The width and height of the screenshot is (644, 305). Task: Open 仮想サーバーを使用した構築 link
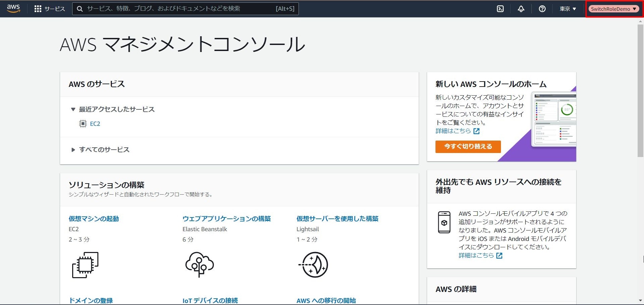[x=337, y=219]
